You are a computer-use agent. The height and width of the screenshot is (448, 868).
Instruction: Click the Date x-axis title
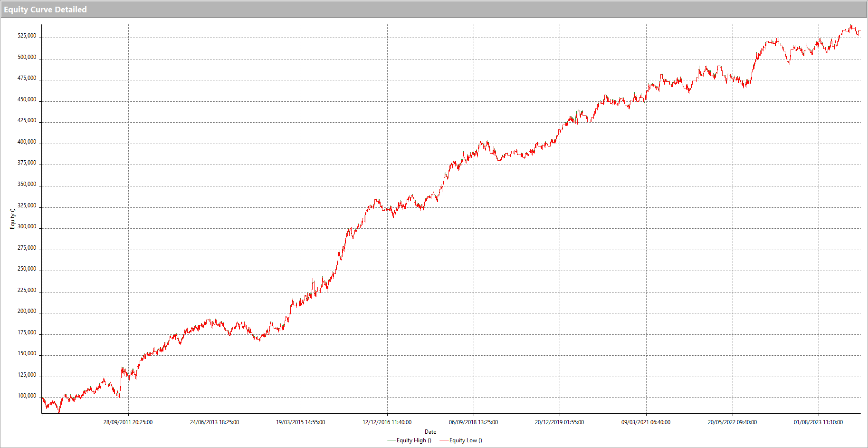pyautogui.click(x=430, y=432)
